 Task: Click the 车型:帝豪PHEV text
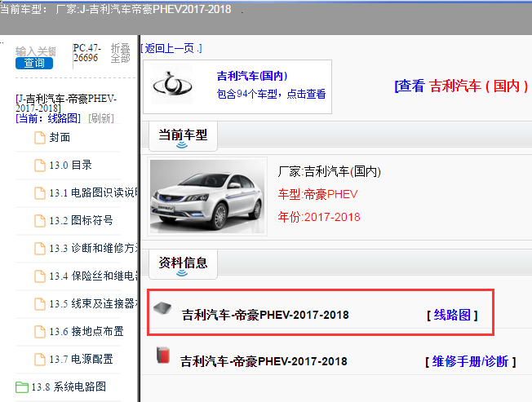318,194
